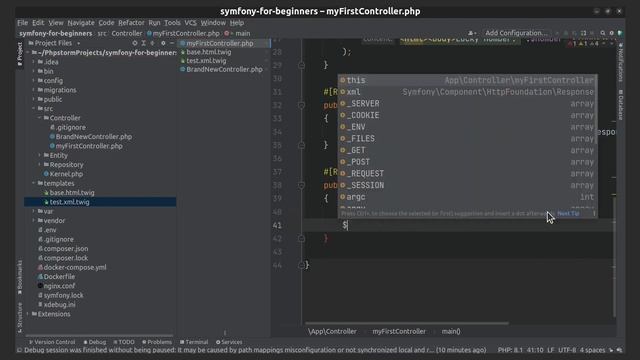Click Add Configuration... button
640x360 pixels.
click(x=516, y=33)
